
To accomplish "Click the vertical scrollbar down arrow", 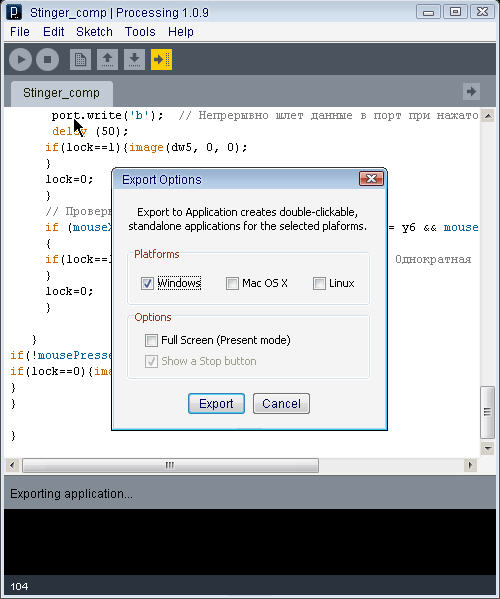I will [x=488, y=448].
